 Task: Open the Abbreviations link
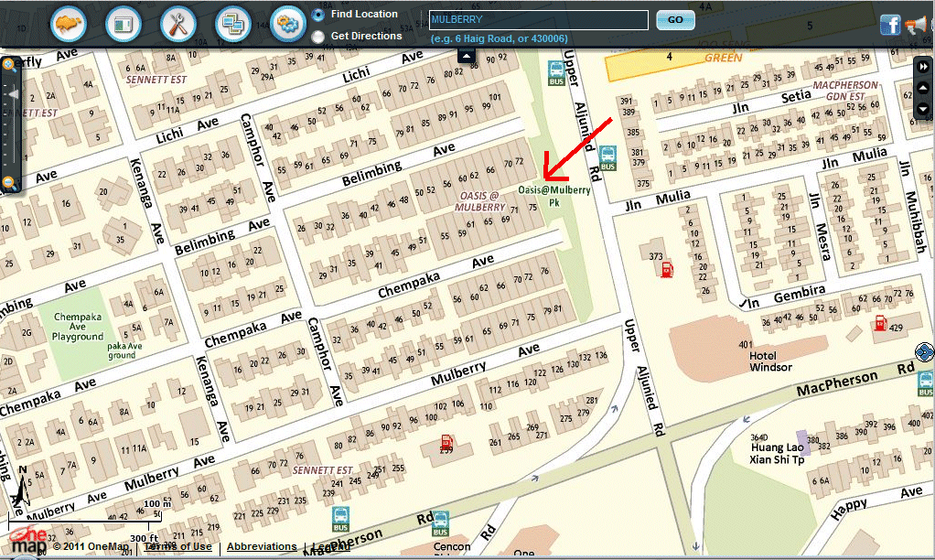(x=261, y=546)
